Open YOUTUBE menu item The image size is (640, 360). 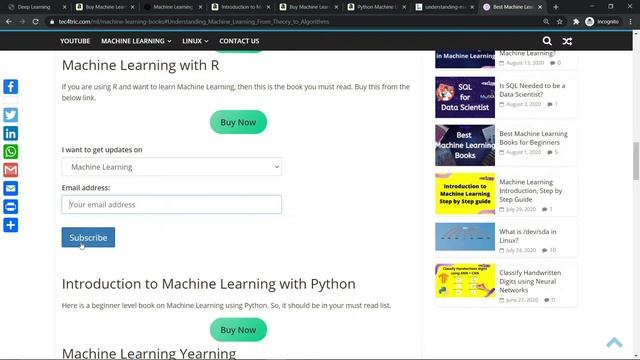point(75,41)
